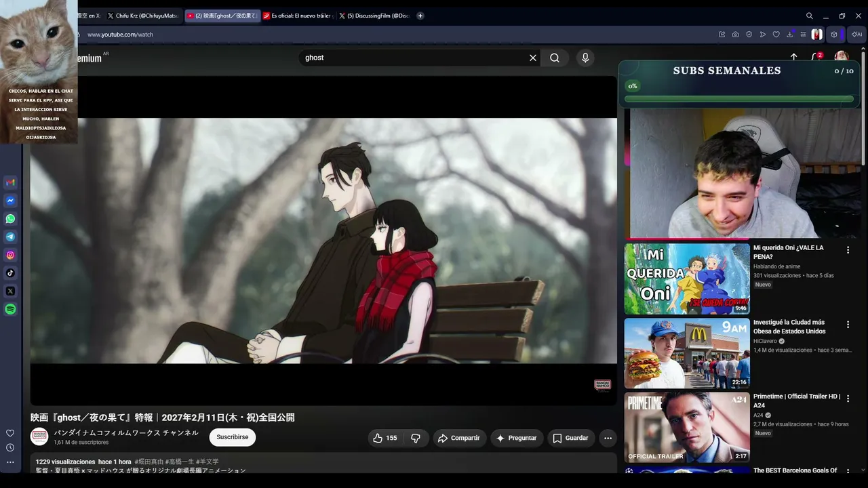Image resolution: width=868 pixels, height=488 pixels.
Task: Open options menu for Mi querida Oni video
Action: tap(848, 250)
